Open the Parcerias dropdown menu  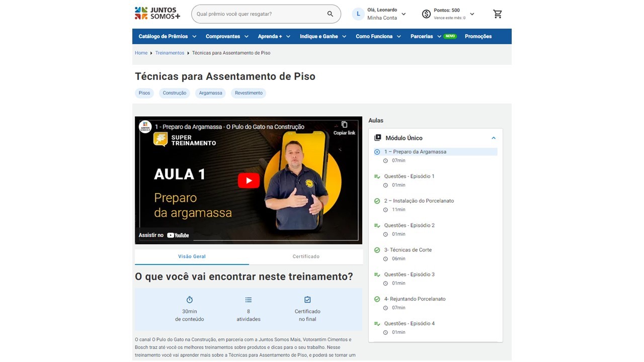426,36
